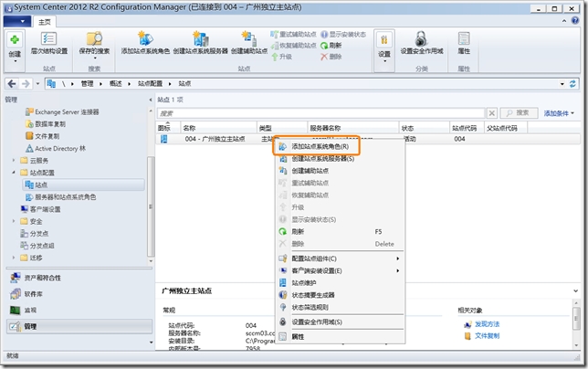Image resolution: width=588 pixels, height=369 pixels.
Task: Clear search with the X button
Action: pos(491,113)
